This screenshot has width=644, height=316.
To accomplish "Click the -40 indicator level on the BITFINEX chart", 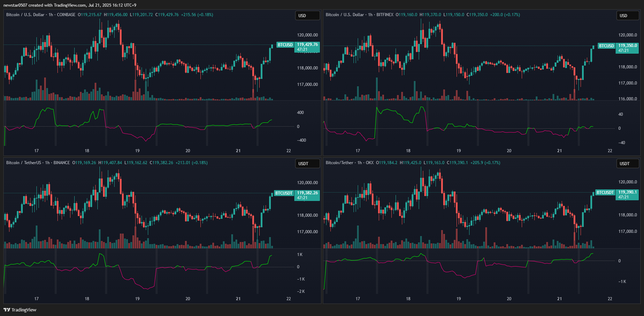I will point(621,142).
